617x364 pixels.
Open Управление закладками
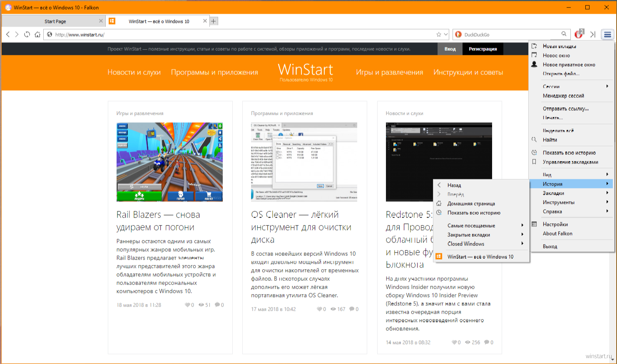click(572, 162)
